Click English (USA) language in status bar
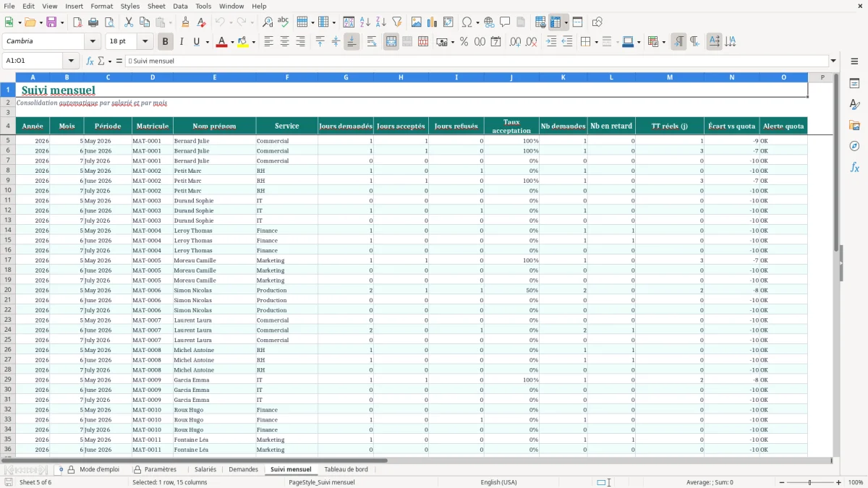Image resolution: width=868 pixels, height=488 pixels. (x=499, y=482)
